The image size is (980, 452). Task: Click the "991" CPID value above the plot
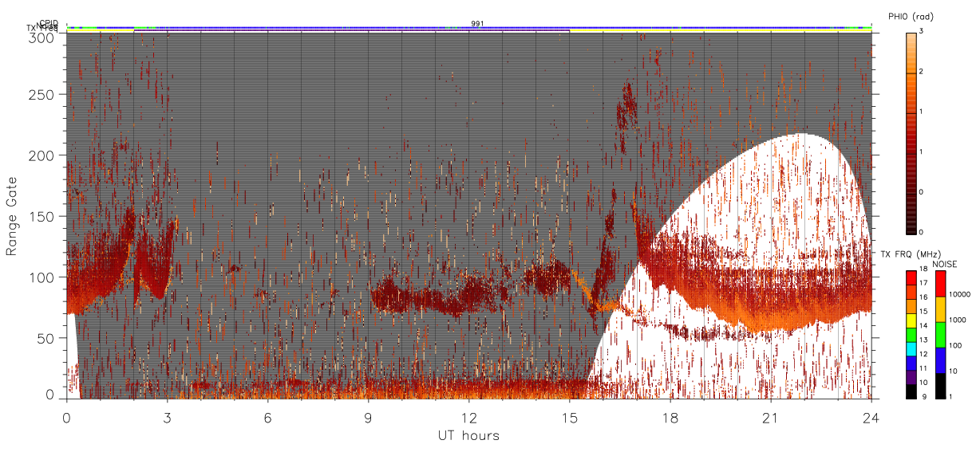click(x=477, y=23)
